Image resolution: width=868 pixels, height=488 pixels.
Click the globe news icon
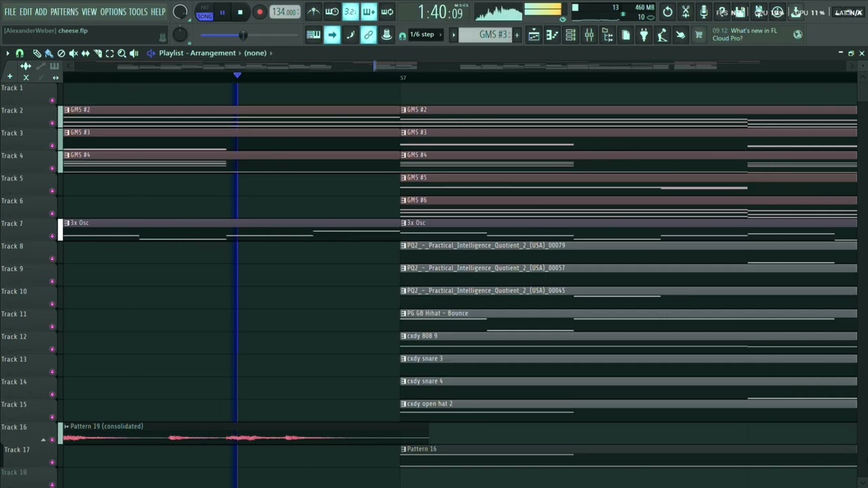point(797,35)
